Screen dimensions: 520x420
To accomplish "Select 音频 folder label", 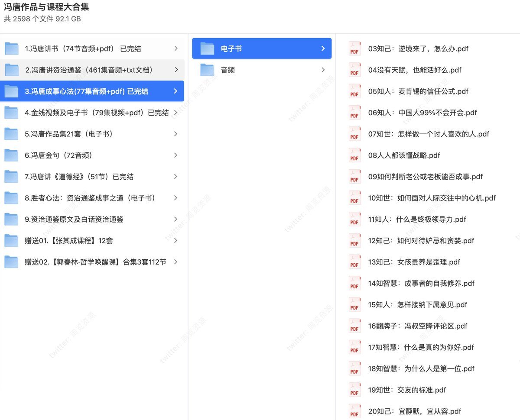I will [x=228, y=70].
